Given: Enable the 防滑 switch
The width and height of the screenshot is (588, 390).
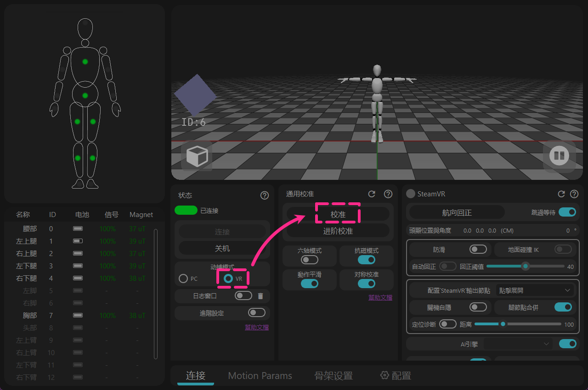Looking at the screenshot, I should coord(478,249).
